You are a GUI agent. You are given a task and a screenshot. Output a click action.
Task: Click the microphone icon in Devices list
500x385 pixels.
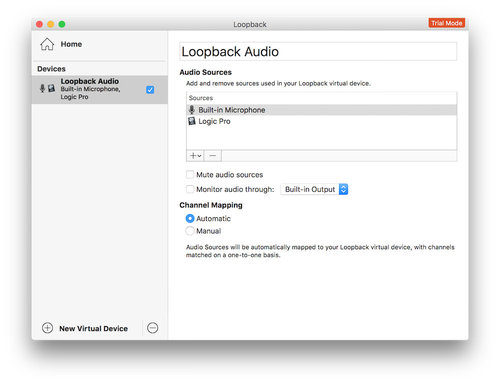click(x=42, y=88)
